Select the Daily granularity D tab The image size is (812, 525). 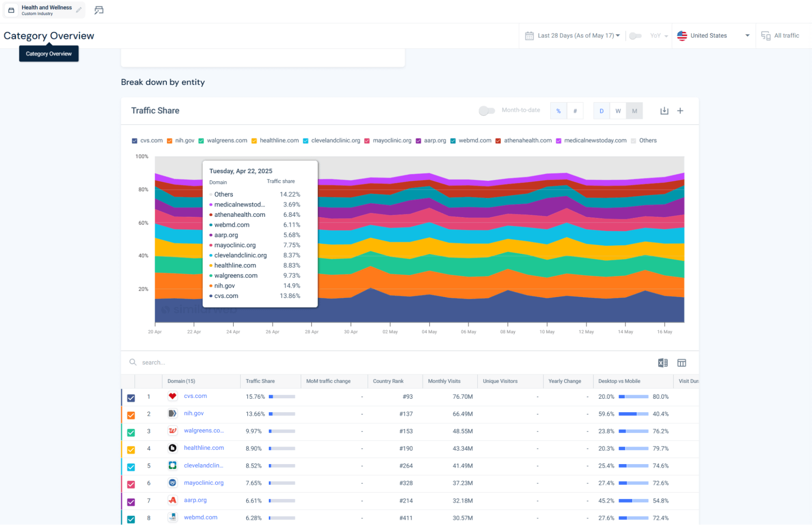coord(601,110)
